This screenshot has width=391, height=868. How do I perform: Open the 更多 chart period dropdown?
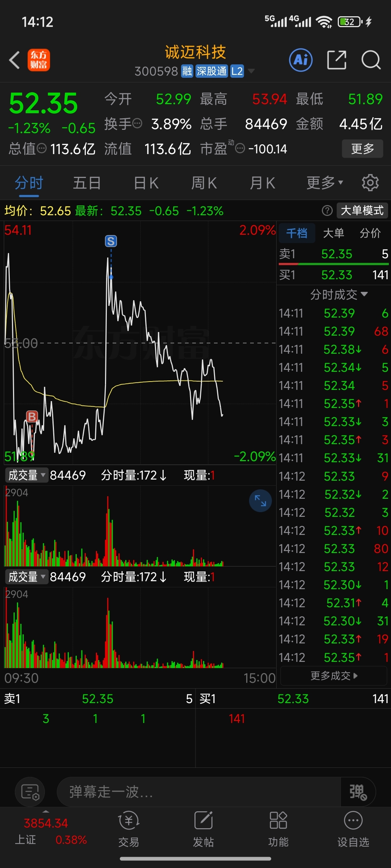325,183
